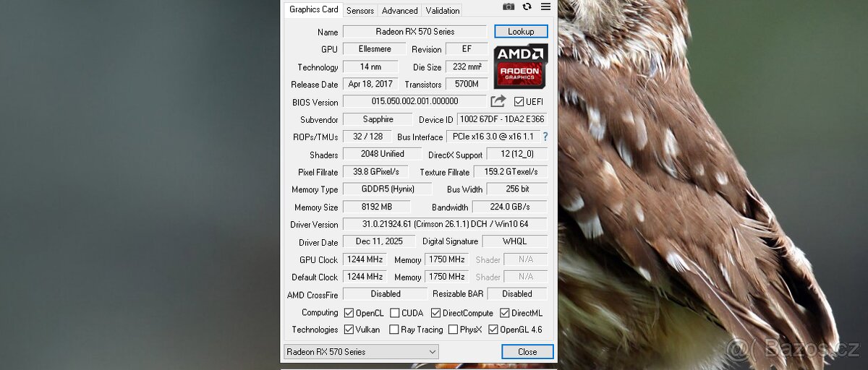Toggle the PhysX checkbox
This screenshot has width=868, height=370.
tap(453, 330)
